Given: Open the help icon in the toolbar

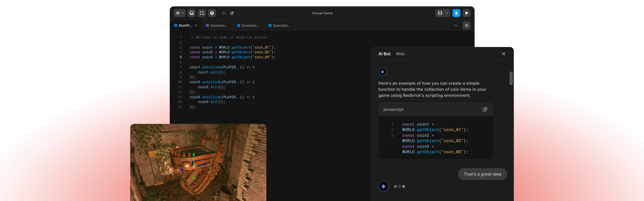Looking at the screenshot, I should click(212, 13).
